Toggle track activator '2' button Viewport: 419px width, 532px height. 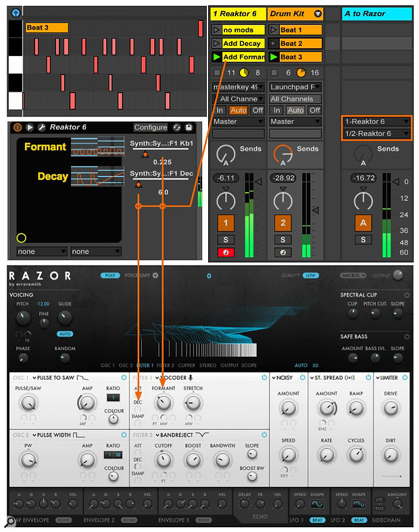282,223
